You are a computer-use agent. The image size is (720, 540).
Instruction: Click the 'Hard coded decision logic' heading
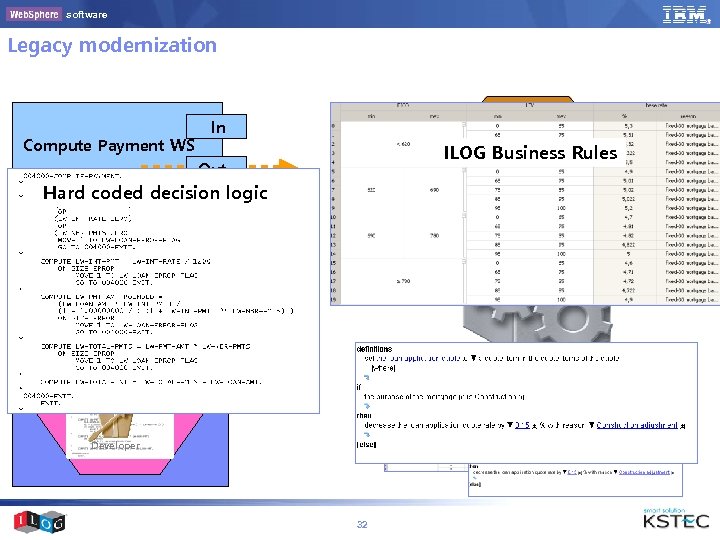[x=155, y=193]
